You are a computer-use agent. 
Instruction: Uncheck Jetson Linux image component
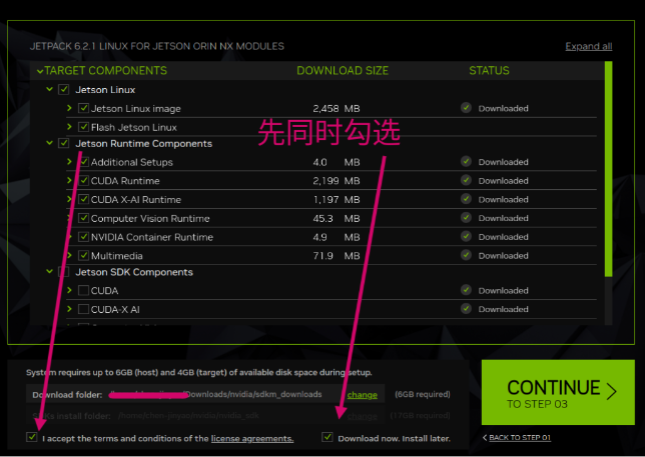coord(84,108)
